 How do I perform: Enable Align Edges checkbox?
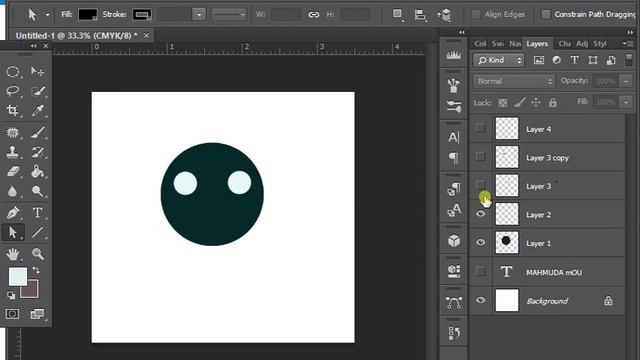[476, 15]
